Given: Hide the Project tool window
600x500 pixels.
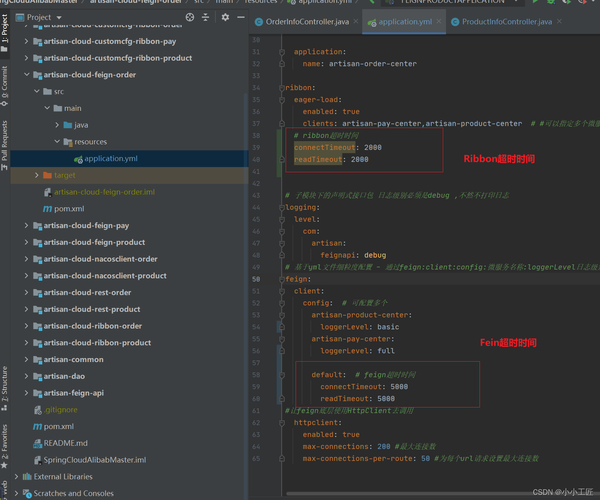Looking at the screenshot, I should (x=240, y=18).
